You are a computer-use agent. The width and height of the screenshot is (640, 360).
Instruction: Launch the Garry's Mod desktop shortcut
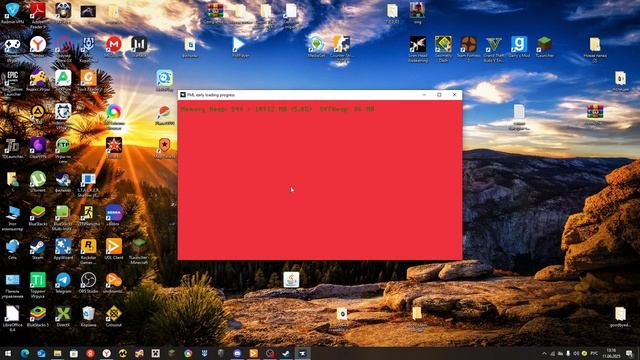click(x=519, y=47)
